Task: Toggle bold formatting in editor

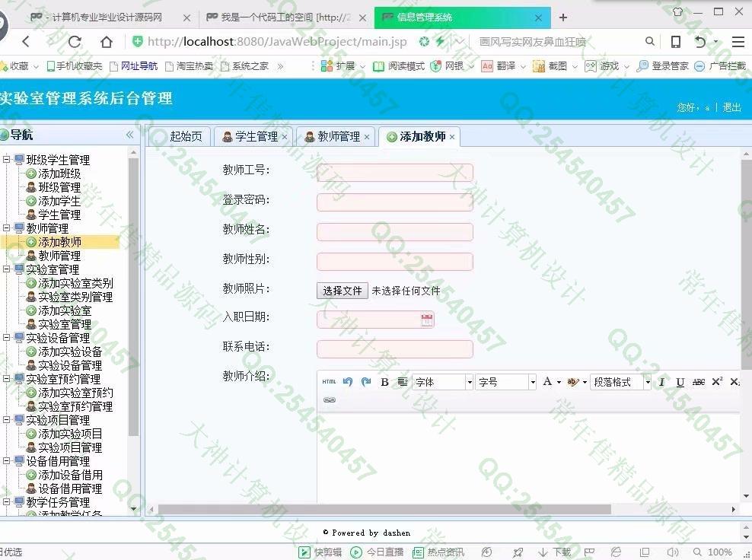Action: click(384, 382)
